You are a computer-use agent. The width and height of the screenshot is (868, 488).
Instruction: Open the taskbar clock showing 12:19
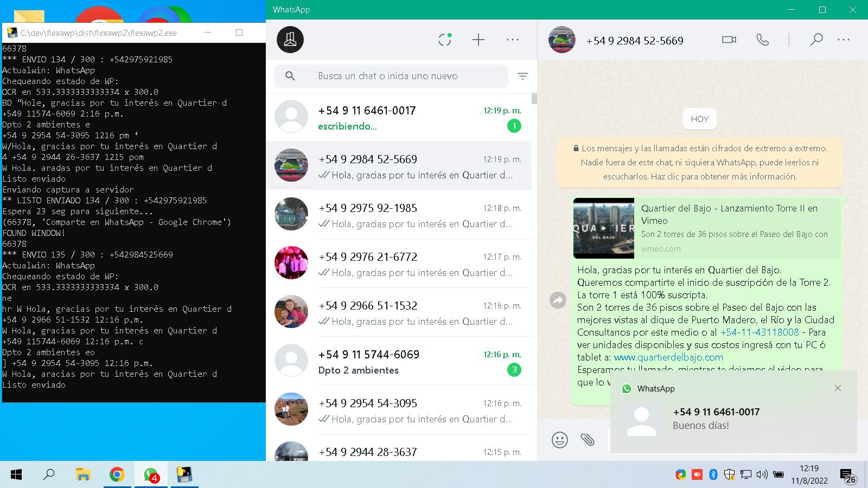click(x=809, y=474)
